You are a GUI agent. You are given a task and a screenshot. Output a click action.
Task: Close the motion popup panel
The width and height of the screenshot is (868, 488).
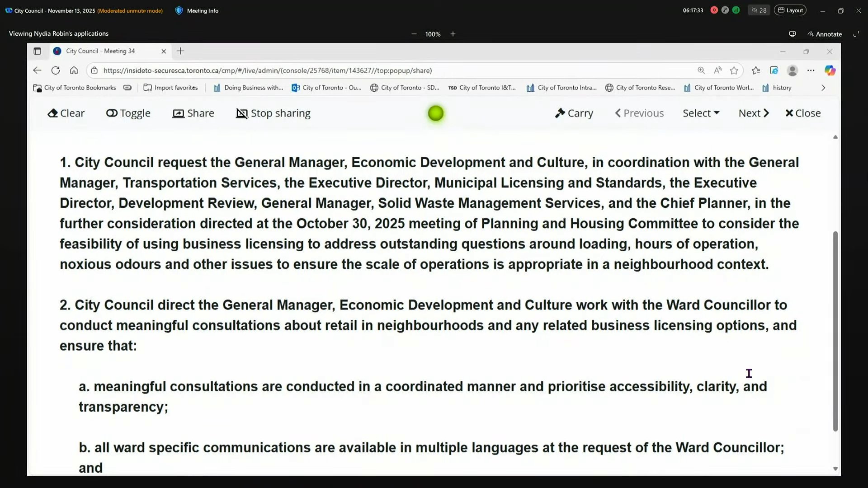pos(803,113)
